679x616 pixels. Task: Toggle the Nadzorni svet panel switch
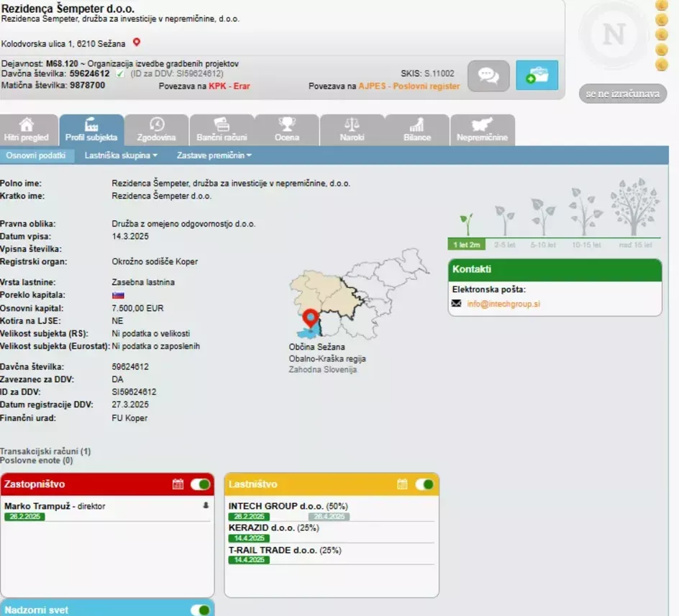click(201, 610)
